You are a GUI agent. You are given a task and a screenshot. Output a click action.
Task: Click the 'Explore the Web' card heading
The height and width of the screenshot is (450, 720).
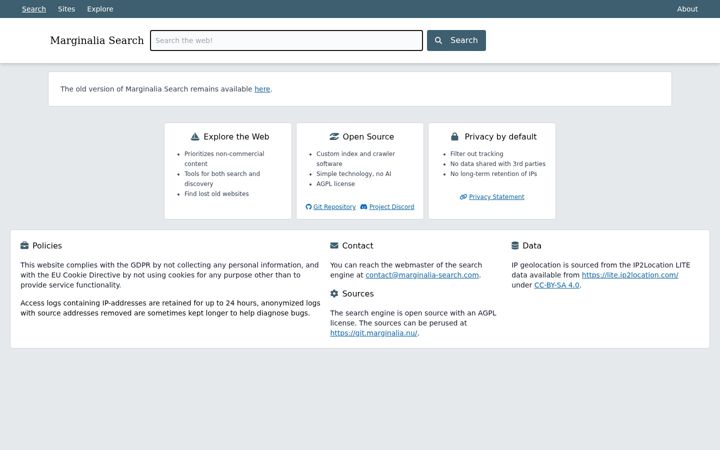[236, 137]
